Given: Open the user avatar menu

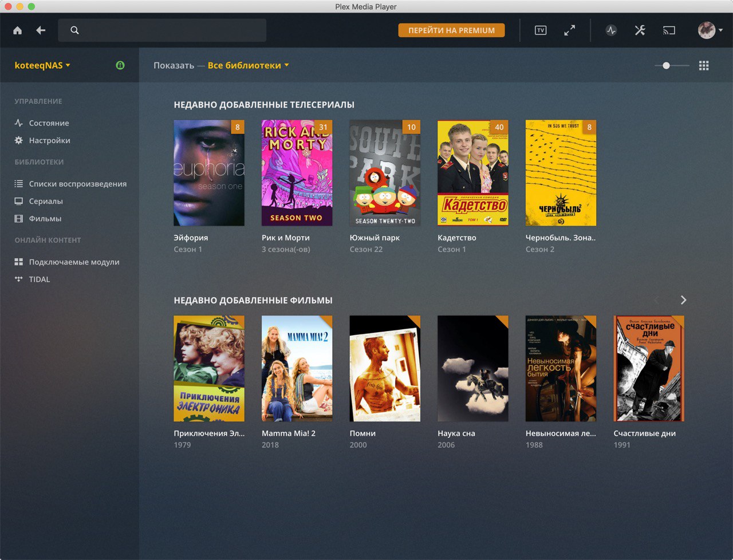Looking at the screenshot, I should pyautogui.click(x=710, y=30).
